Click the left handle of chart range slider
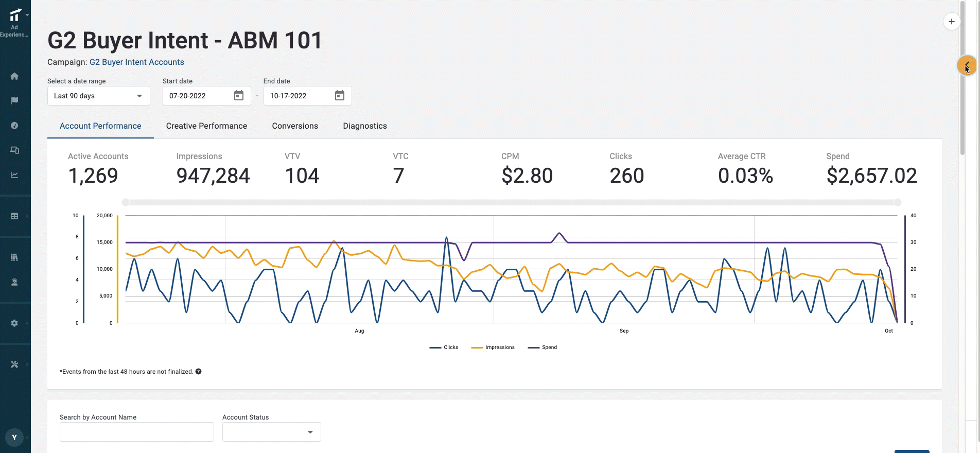This screenshot has height=453, width=980. click(126, 202)
